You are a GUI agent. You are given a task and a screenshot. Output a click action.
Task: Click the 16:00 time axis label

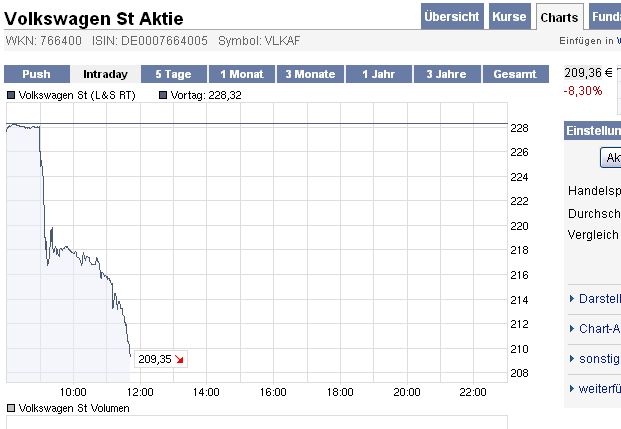click(x=273, y=392)
